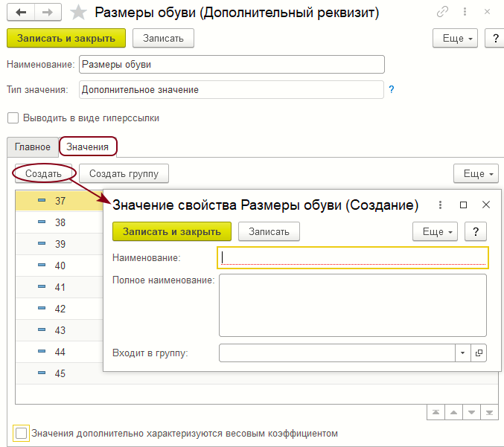Select value row 41
Viewport: 504px width, 447px height.
[60, 287]
